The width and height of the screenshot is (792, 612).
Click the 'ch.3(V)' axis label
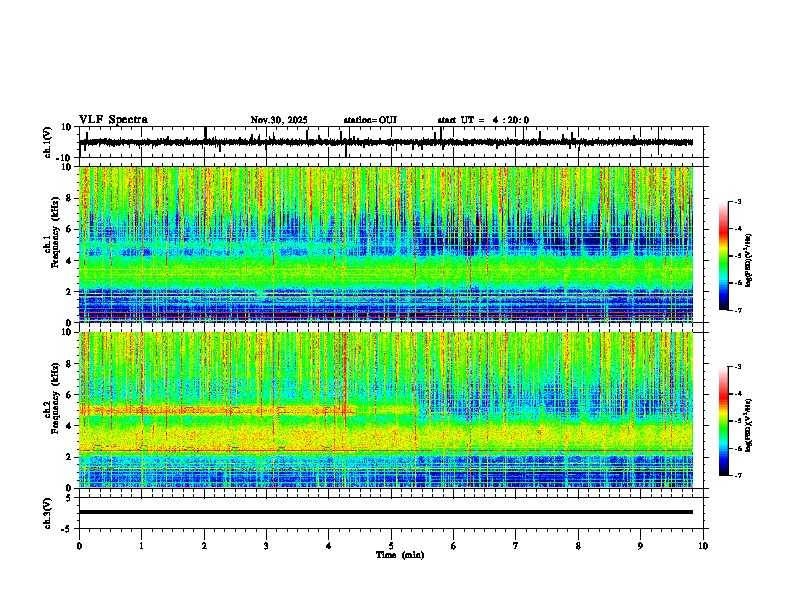click(x=48, y=513)
